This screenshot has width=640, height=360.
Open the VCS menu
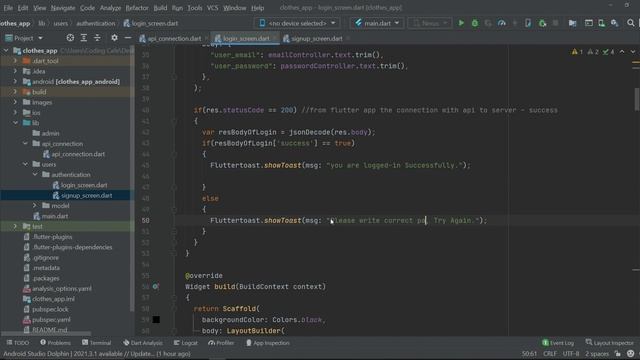pos(212,8)
